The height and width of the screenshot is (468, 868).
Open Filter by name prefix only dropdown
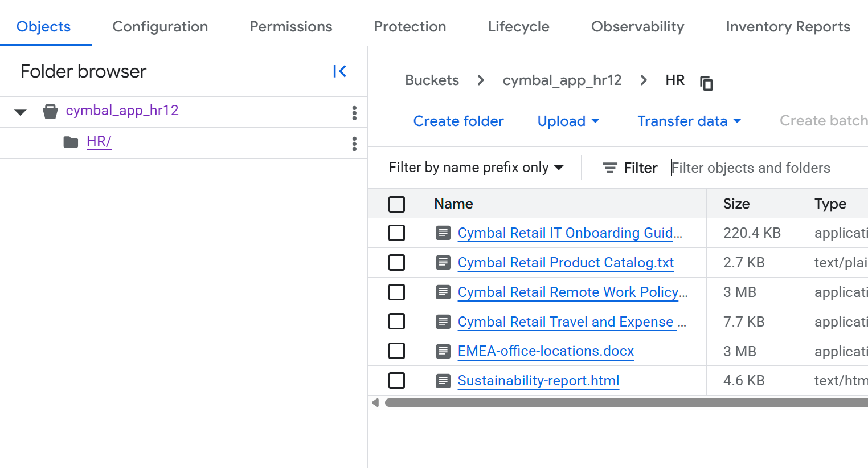click(476, 168)
